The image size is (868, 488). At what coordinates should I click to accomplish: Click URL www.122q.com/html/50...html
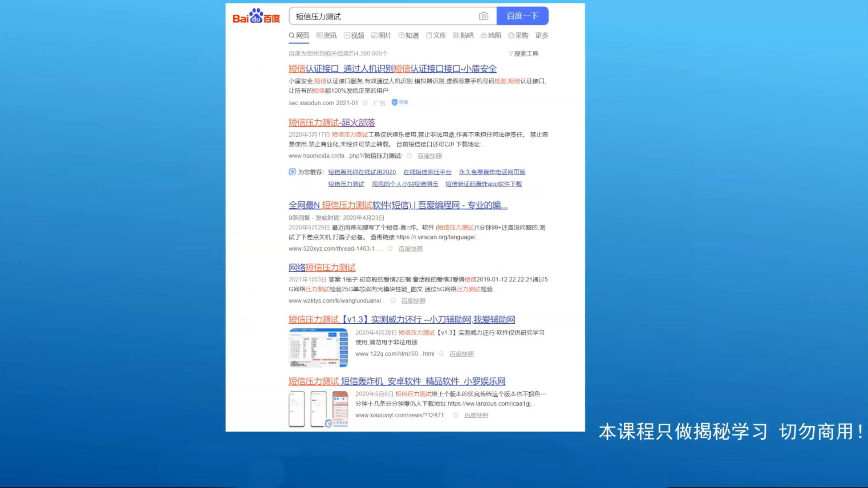click(395, 354)
